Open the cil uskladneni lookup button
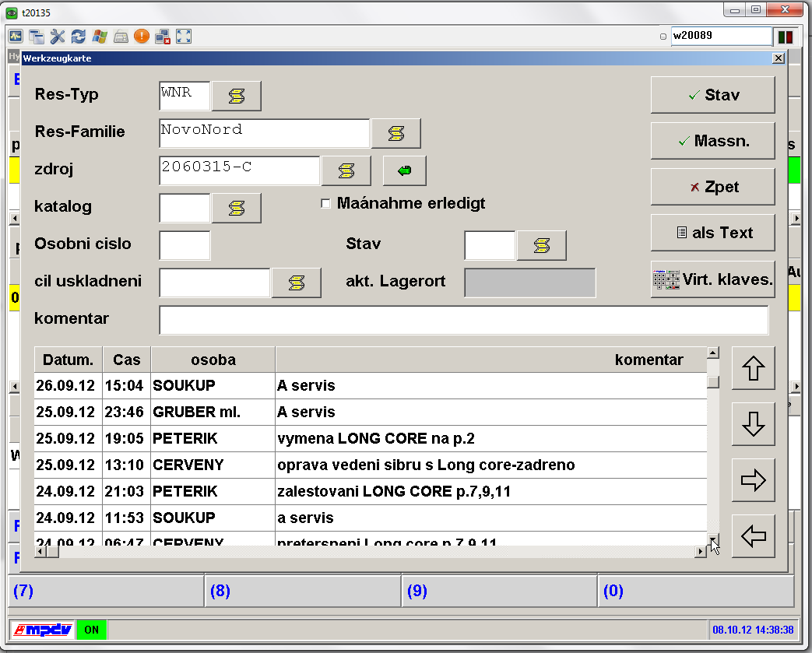812x653 pixels. pos(297,283)
